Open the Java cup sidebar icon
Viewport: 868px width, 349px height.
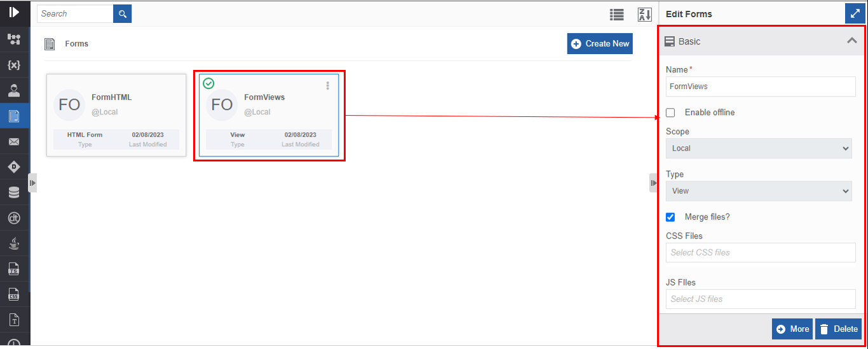(x=14, y=243)
